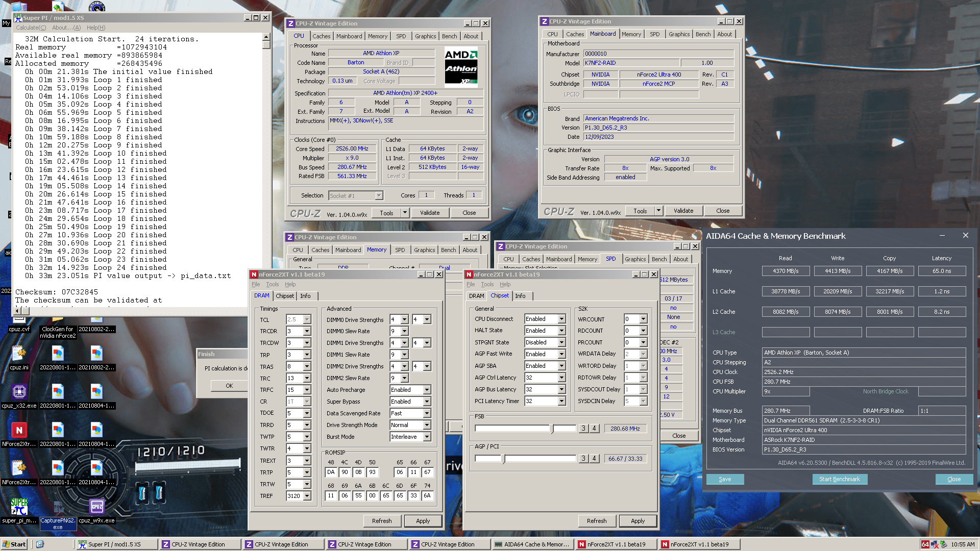The image size is (980, 551).
Task: Switch to Super PI via its taskbar button
Action: (x=116, y=544)
